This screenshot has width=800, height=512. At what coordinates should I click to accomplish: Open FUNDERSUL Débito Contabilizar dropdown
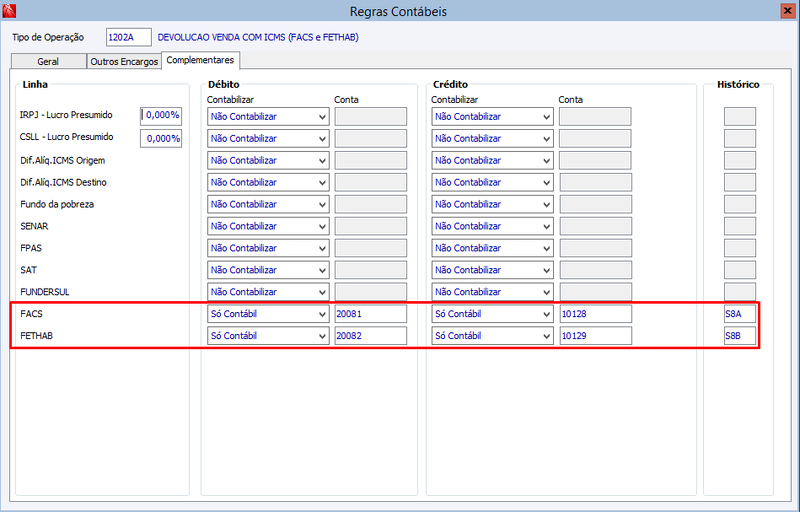click(x=268, y=292)
